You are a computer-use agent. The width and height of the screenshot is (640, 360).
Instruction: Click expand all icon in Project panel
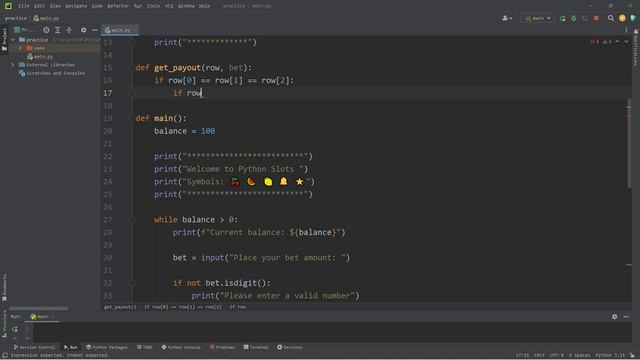58,30
